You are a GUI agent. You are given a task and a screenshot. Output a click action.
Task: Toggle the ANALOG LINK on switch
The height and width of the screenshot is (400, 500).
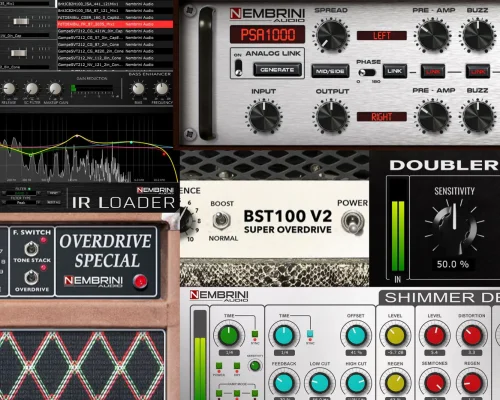pyautogui.click(x=238, y=68)
